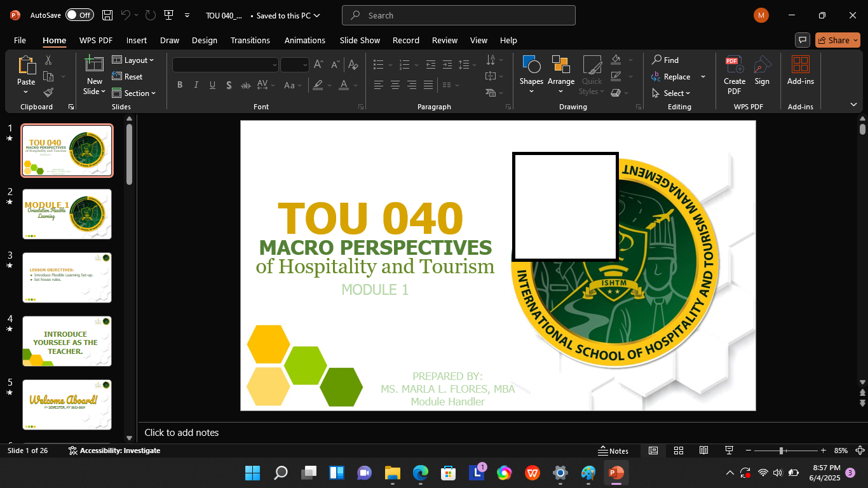The width and height of the screenshot is (868, 488).
Task: Toggle bold formatting
Action: pyautogui.click(x=180, y=85)
